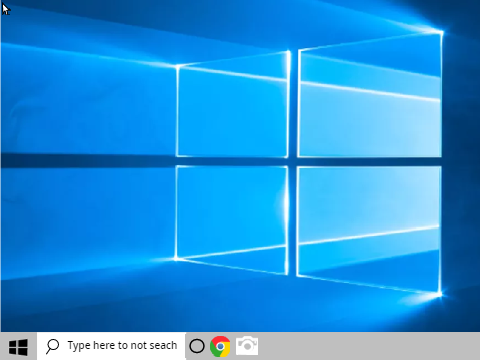Click the magnifier icon in search box
Viewport: 480px width, 360px height.
click(x=52, y=346)
